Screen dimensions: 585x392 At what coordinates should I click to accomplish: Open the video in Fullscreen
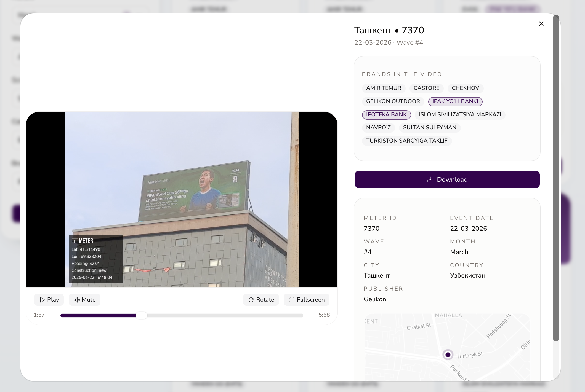tap(307, 300)
